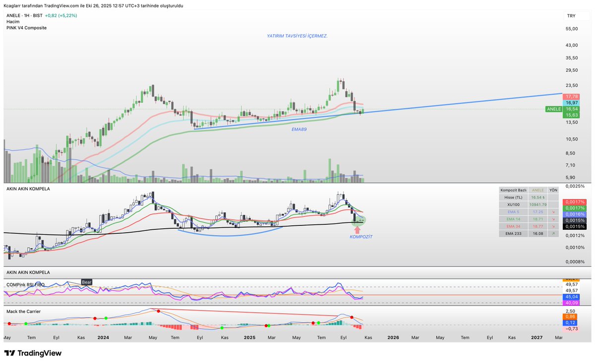Click 43,00 on the price scale

(572, 45)
